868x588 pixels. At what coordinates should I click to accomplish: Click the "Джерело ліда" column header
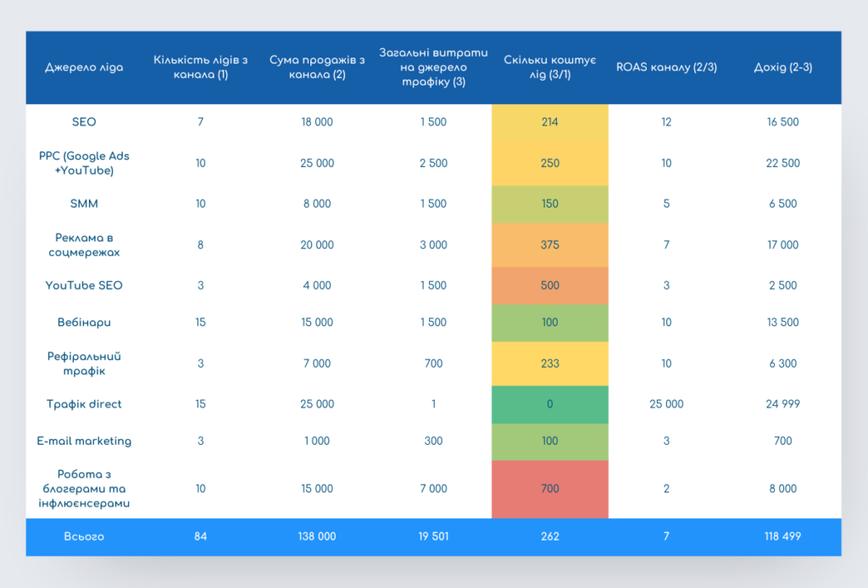84,68
